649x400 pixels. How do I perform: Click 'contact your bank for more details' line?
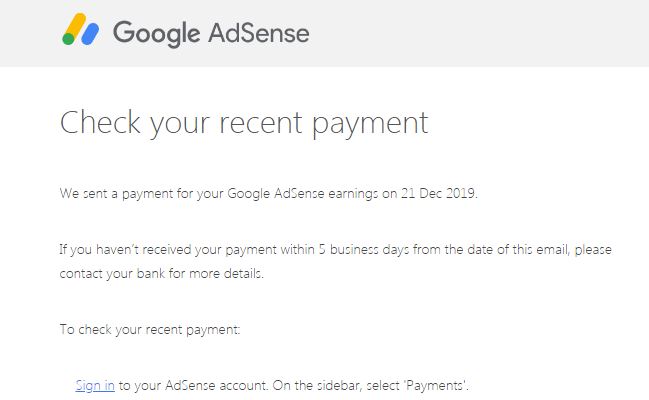(x=161, y=274)
